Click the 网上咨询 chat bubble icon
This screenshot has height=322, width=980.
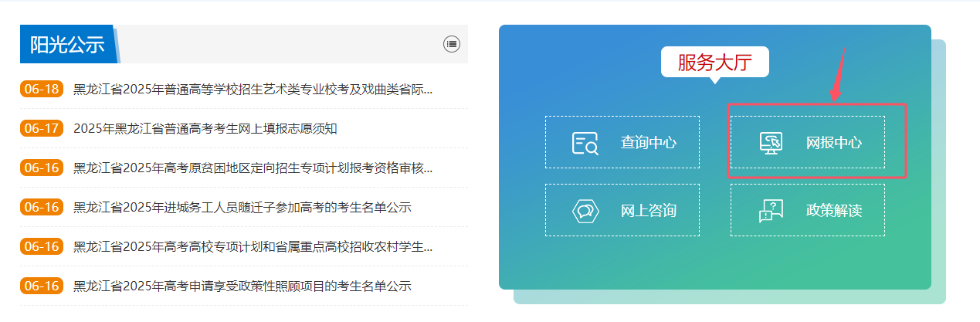[585, 210]
